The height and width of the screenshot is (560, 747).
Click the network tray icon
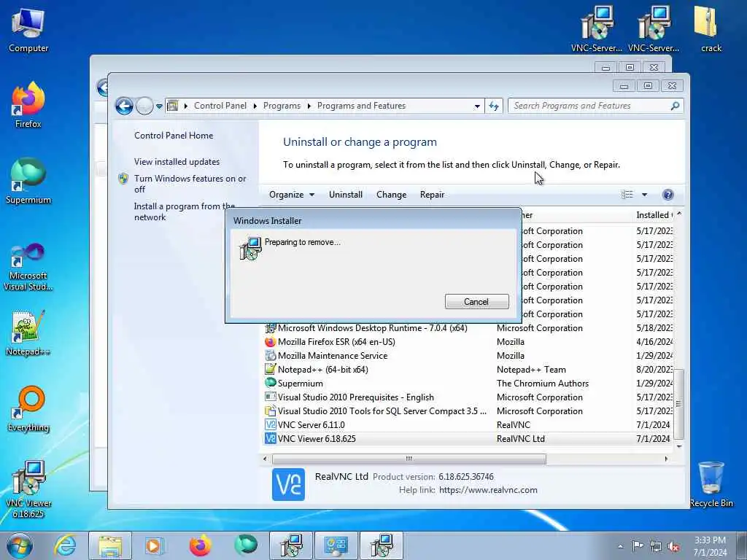[x=656, y=546]
